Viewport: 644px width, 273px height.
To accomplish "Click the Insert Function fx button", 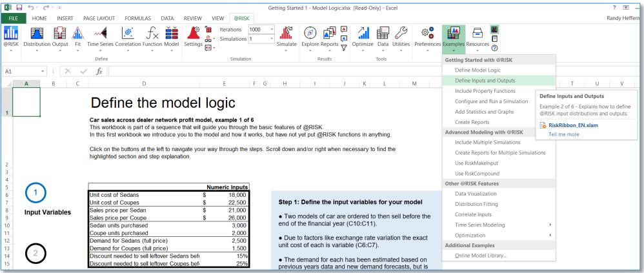I will pyautogui.click(x=99, y=72).
